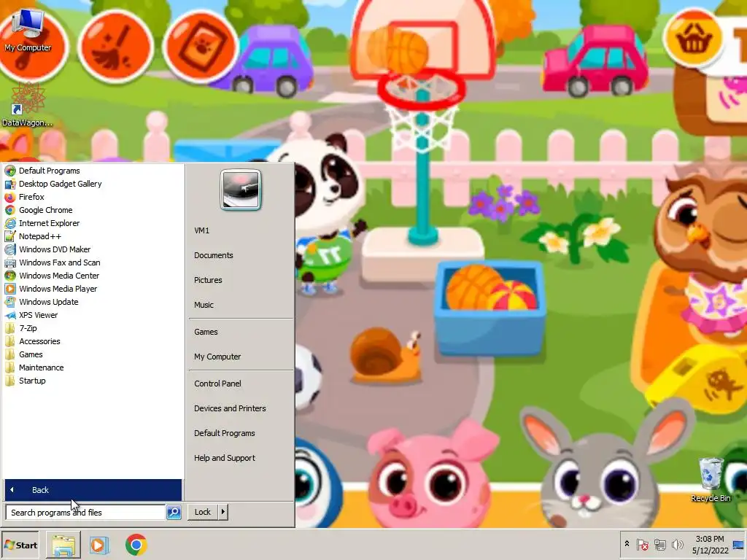Open Music from Start menu
747x560 pixels.
click(x=204, y=305)
